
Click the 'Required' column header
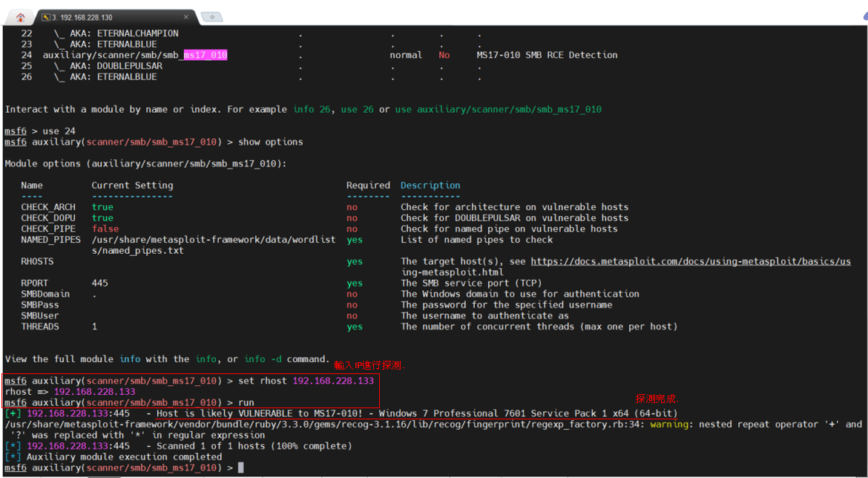(368, 186)
